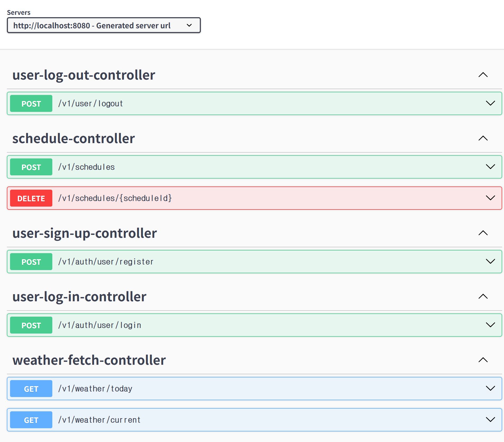The image size is (504, 442).
Task: Expand the POST /v1/schedules chevron
Action: click(490, 167)
